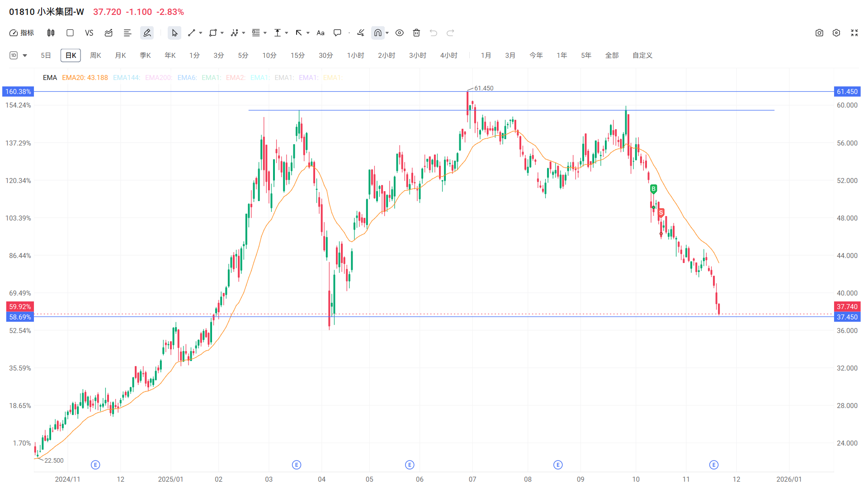Select the Aa text annotation tool

point(321,33)
